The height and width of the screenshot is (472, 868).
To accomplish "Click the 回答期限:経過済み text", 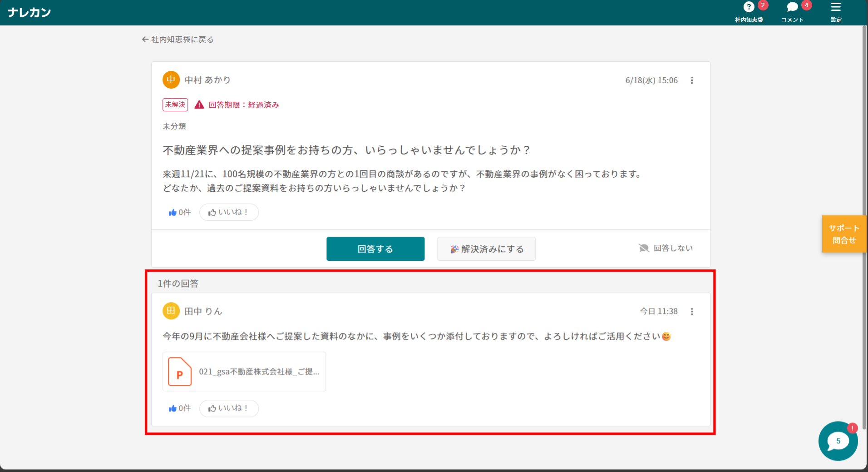I will click(244, 105).
